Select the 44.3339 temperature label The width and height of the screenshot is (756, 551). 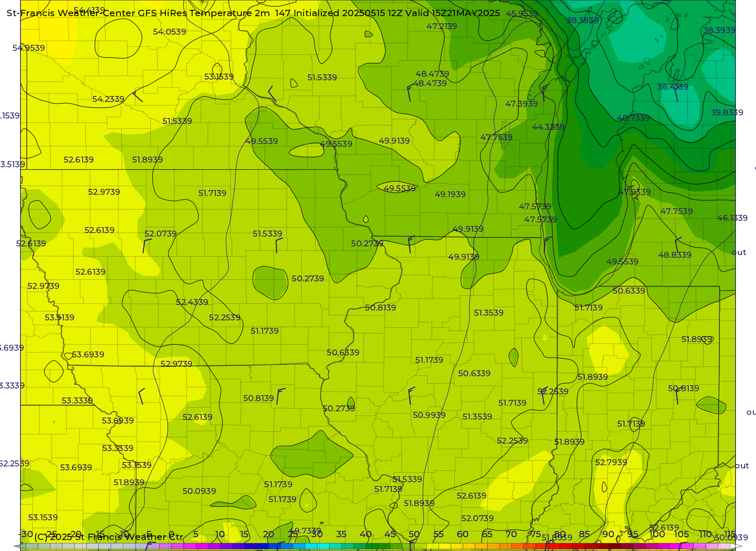pos(548,127)
